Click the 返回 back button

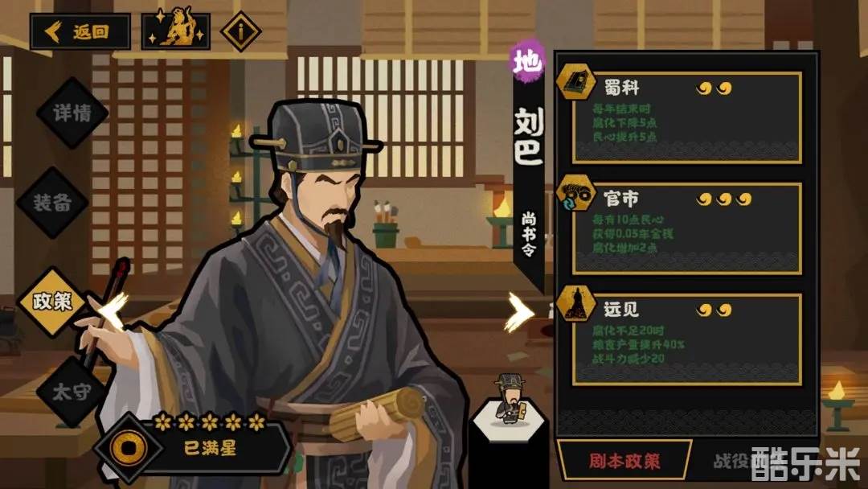80,32
